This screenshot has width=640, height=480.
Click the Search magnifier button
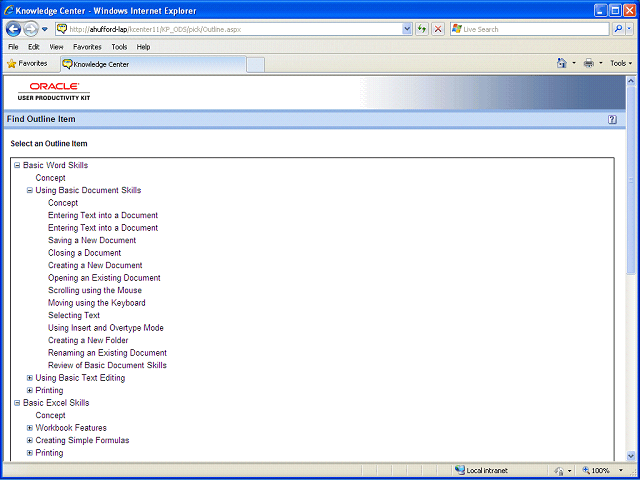pos(619,29)
